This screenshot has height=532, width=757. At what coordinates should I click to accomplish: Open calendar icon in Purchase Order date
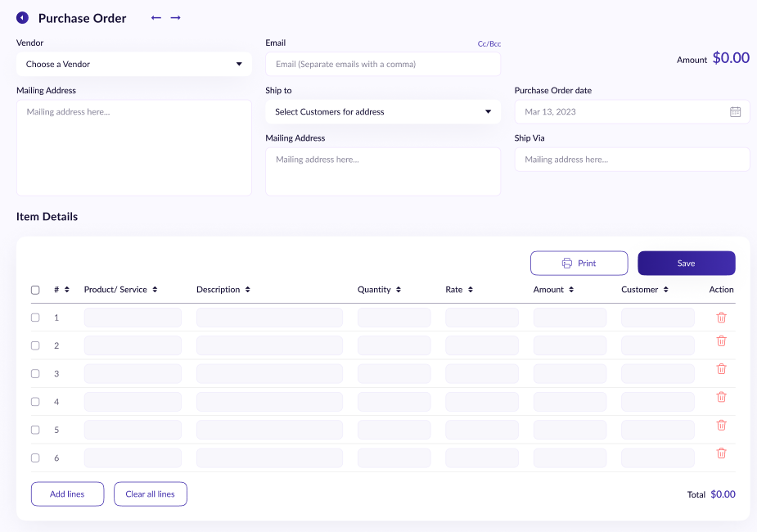pos(735,112)
